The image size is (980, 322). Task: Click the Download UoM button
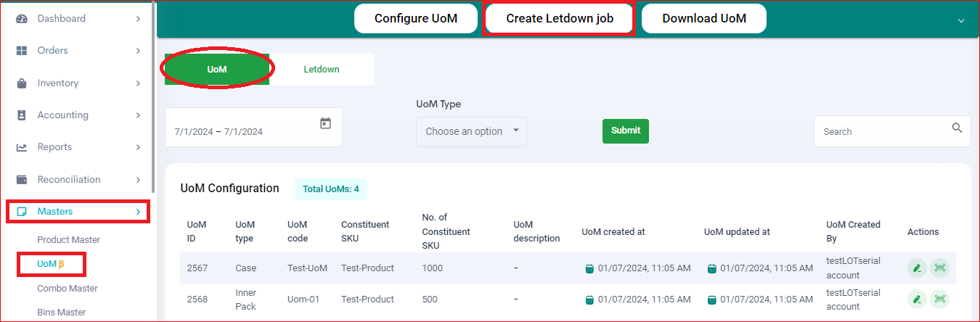click(x=704, y=19)
